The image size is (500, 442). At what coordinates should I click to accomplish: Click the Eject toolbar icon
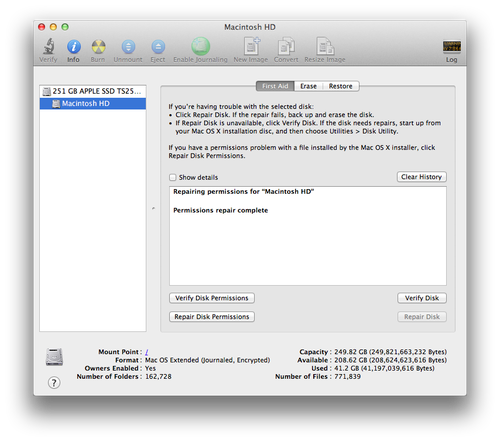click(x=158, y=47)
